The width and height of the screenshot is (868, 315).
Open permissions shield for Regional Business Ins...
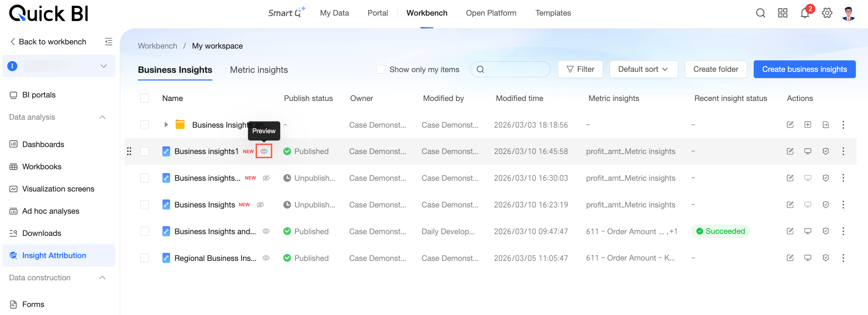[826, 258]
